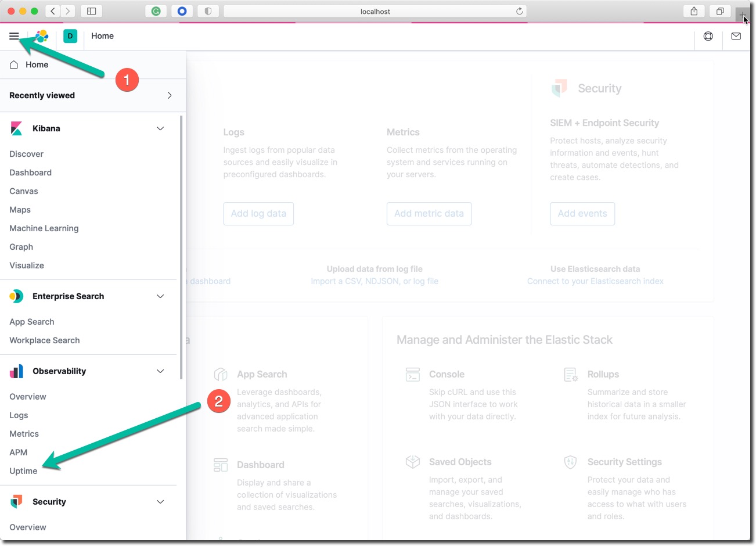Open a new tab with plus button

point(743,13)
